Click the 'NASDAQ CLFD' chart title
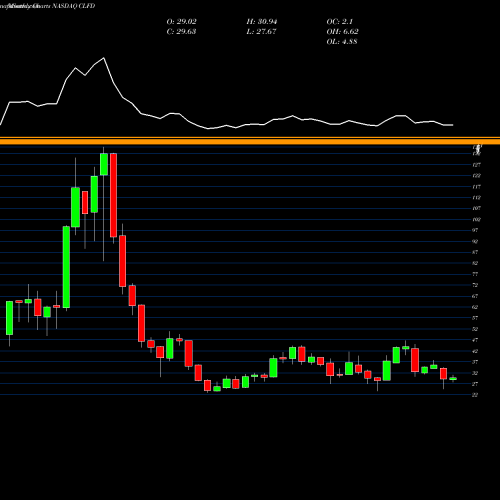The image size is (500, 500). click(x=74, y=6)
